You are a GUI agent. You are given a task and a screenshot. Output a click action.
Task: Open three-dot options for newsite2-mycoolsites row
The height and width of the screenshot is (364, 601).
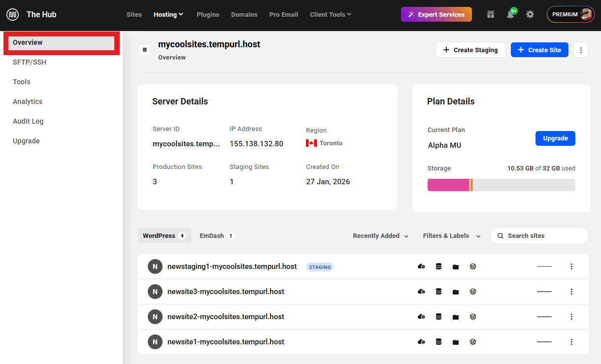point(571,317)
